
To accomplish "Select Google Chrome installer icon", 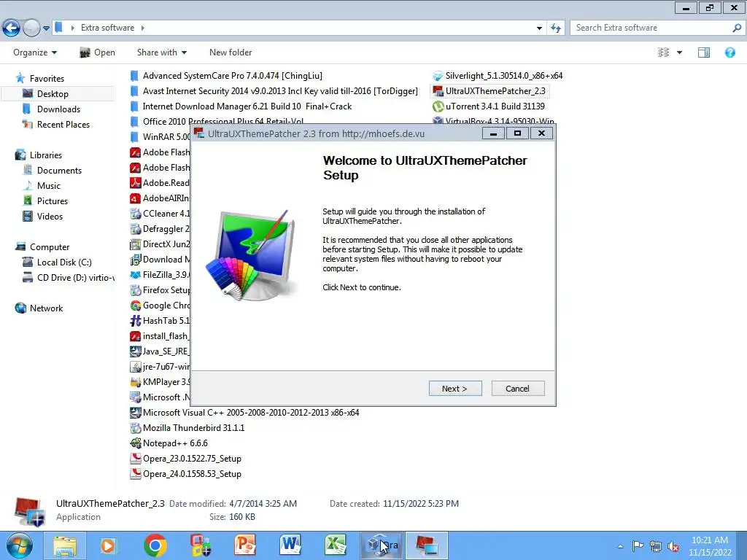I will click(x=135, y=306).
